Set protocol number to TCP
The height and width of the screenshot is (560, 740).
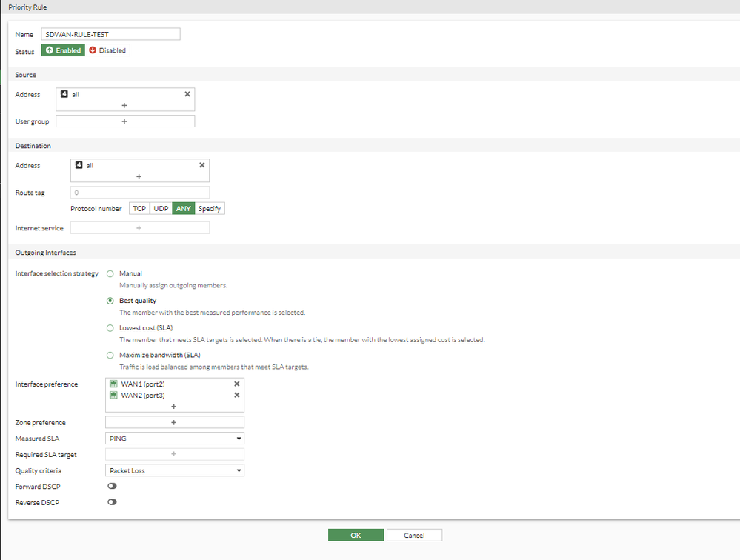tap(139, 209)
